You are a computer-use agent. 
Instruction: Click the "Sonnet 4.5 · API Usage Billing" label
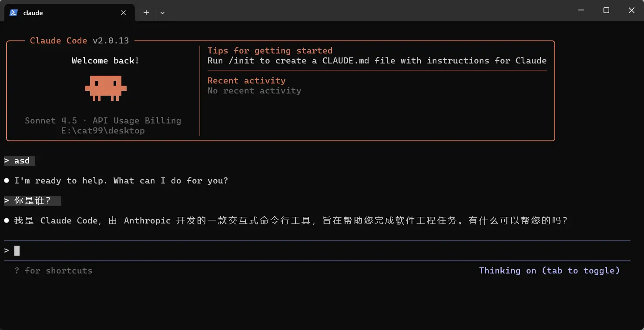(x=103, y=120)
